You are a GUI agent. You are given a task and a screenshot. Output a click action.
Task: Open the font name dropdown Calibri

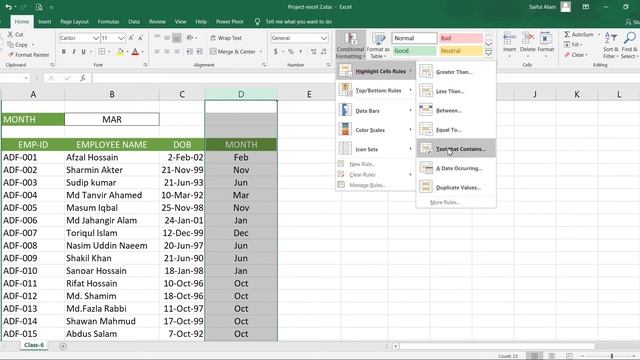coord(96,38)
